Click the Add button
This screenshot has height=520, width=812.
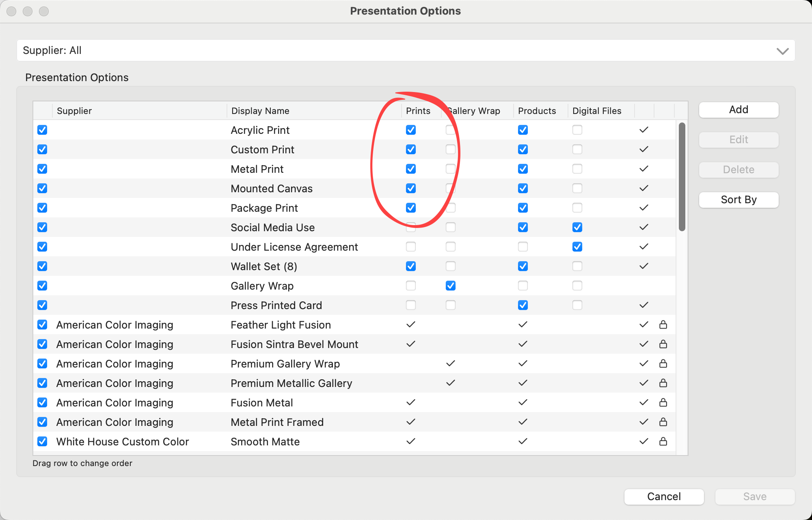tap(739, 110)
